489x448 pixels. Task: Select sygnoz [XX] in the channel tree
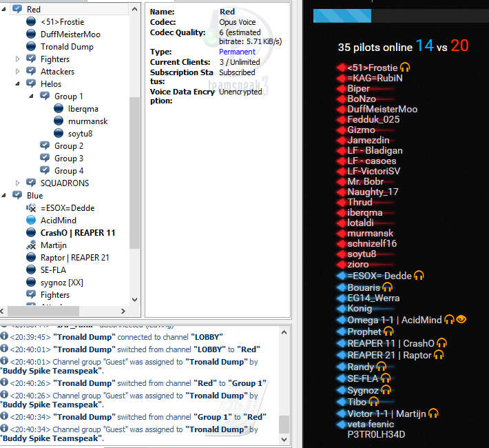click(x=62, y=283)
